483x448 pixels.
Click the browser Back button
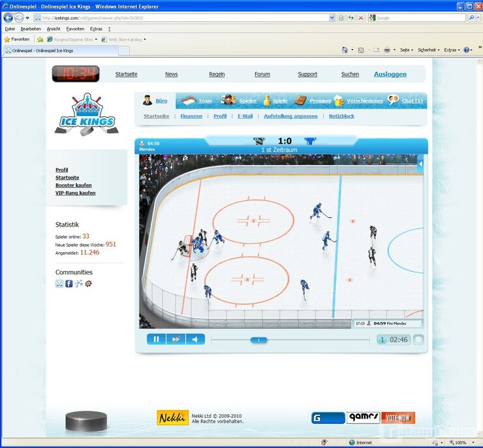pyautogui.click(x=8, y=18)
